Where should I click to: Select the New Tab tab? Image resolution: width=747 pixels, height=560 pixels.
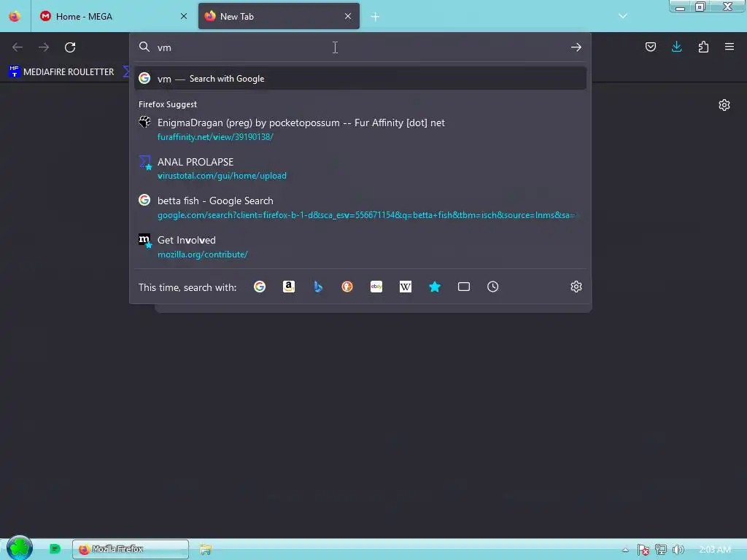279,16
